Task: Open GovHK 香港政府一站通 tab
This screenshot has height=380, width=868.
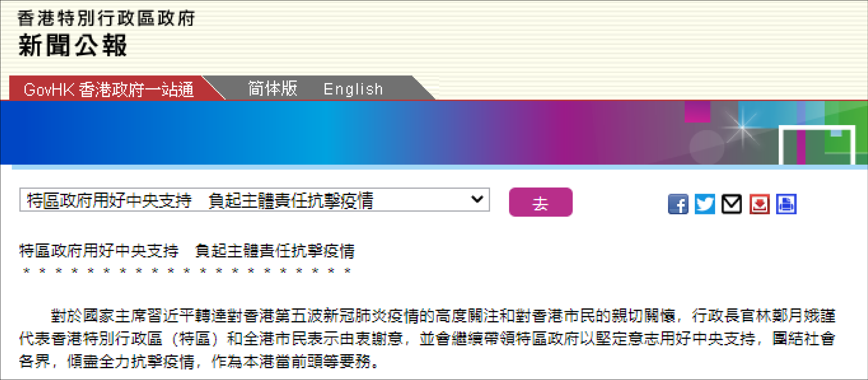Action: pyautogui.click(x=108, y=89)
